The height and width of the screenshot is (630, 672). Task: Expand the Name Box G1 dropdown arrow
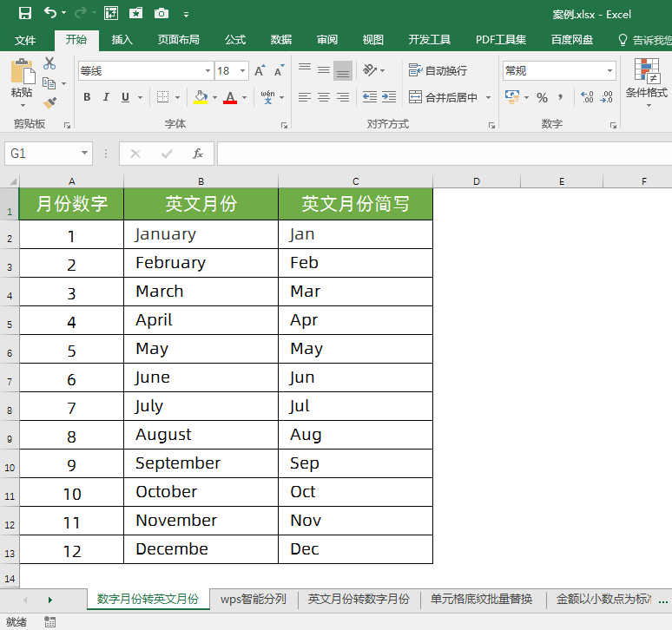tap(84, 153)
